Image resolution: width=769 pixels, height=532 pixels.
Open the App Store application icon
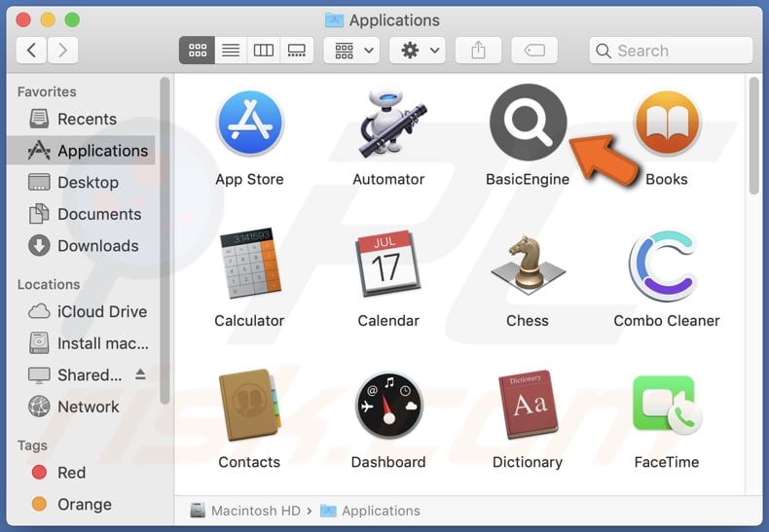[250, 123]
